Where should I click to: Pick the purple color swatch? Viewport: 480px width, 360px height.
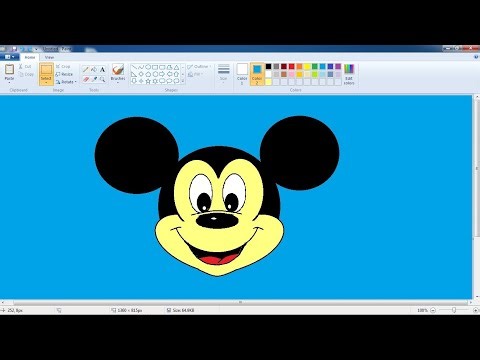[x=338, y=67]
